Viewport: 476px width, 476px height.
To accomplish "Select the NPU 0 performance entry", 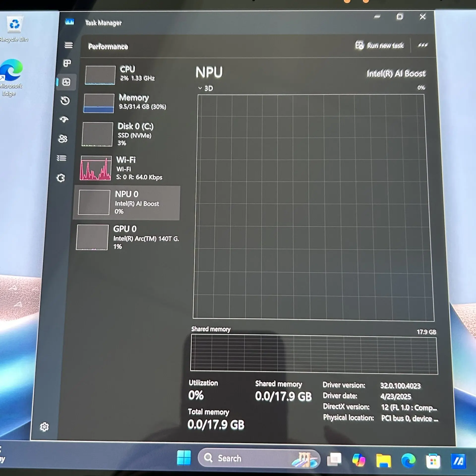I will point(127,203).
